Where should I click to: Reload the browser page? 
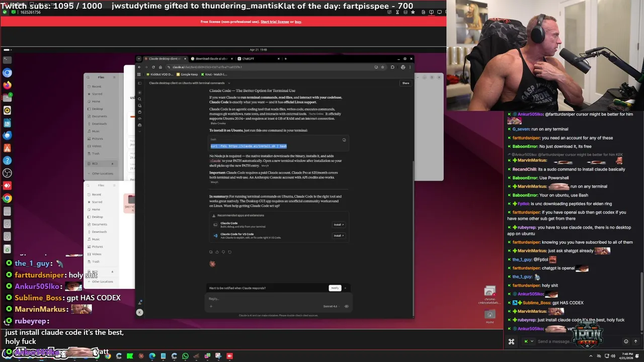[x=153, y=67]
